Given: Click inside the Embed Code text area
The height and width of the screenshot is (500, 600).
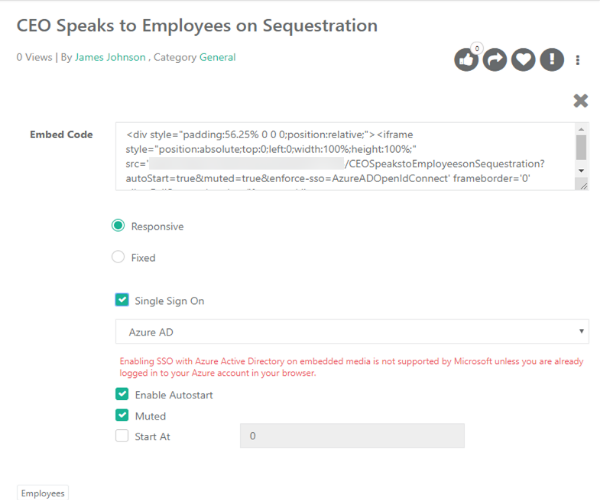Looking at the screenshot, I should click(345, 155).
